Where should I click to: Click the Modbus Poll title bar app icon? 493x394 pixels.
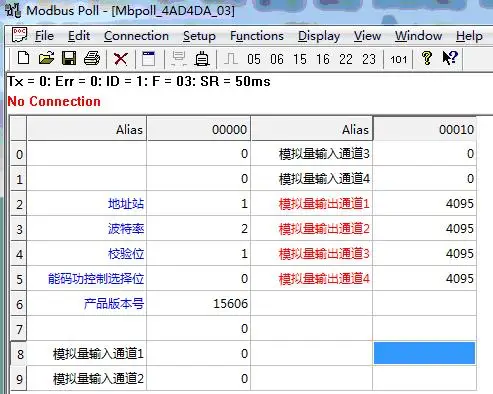click(x=13, y=10)
